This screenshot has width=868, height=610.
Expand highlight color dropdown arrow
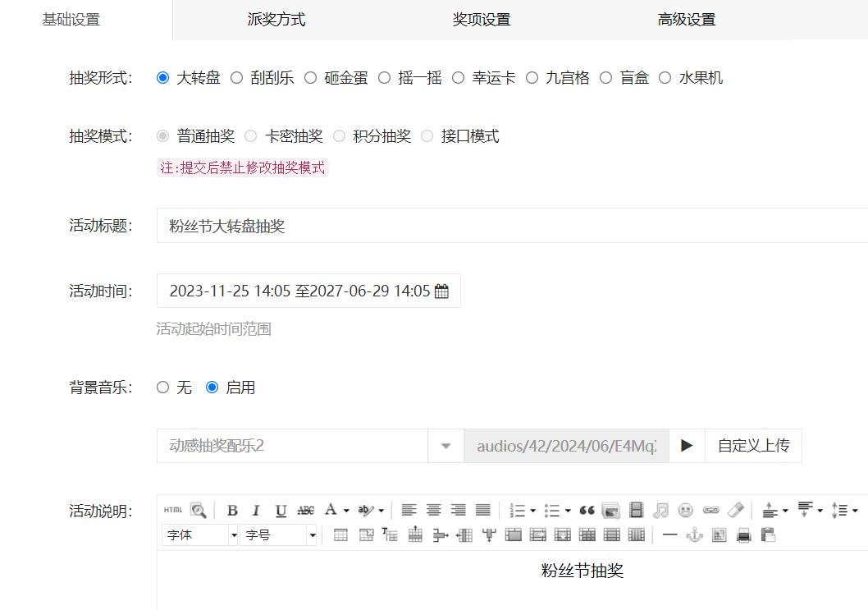(381, 511)
